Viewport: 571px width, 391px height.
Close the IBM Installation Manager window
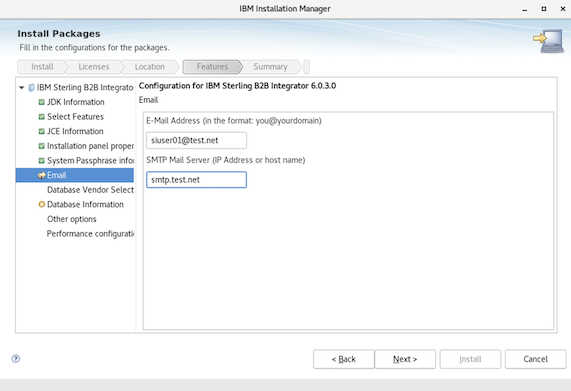[x=563, y=9]
